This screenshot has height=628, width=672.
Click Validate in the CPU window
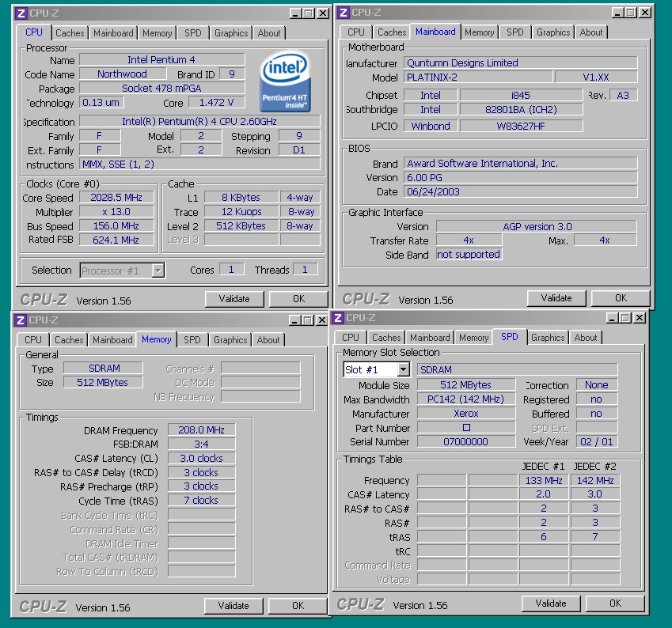[x=234, y=299]
